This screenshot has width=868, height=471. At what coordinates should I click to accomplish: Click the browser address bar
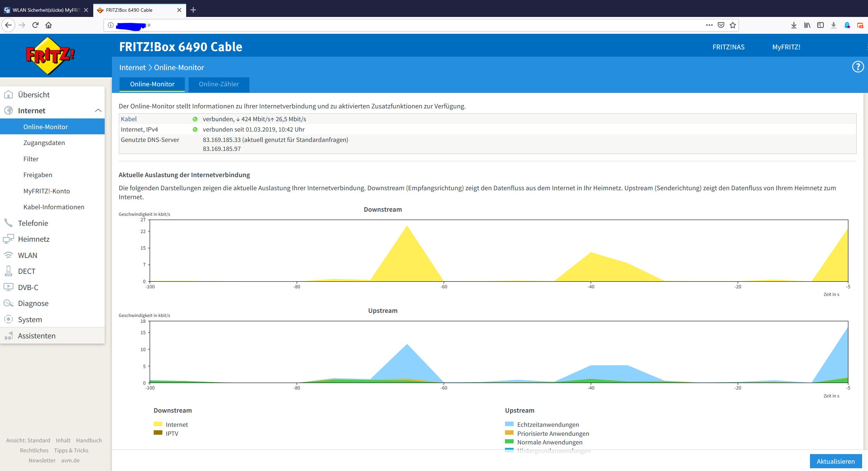click(414, 25)
